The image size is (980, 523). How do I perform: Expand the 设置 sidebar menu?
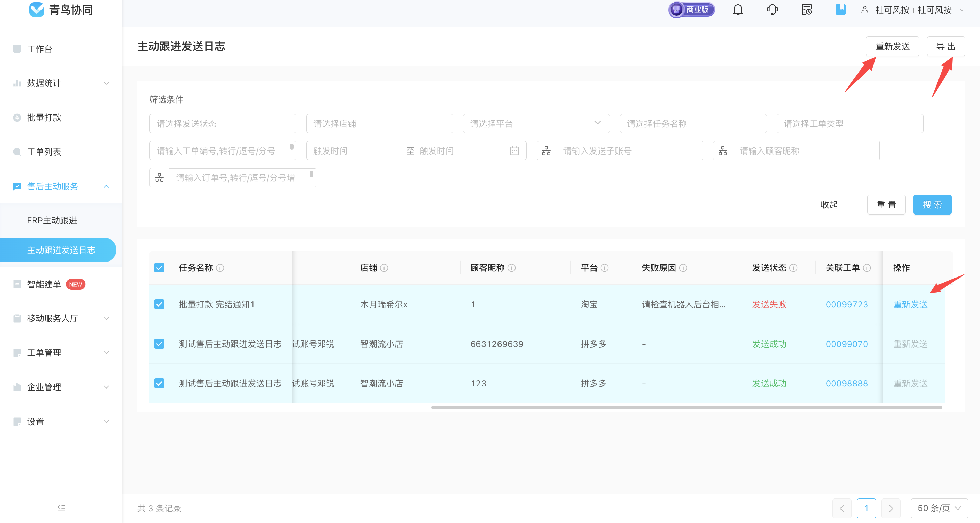click(x=61, y=422)
